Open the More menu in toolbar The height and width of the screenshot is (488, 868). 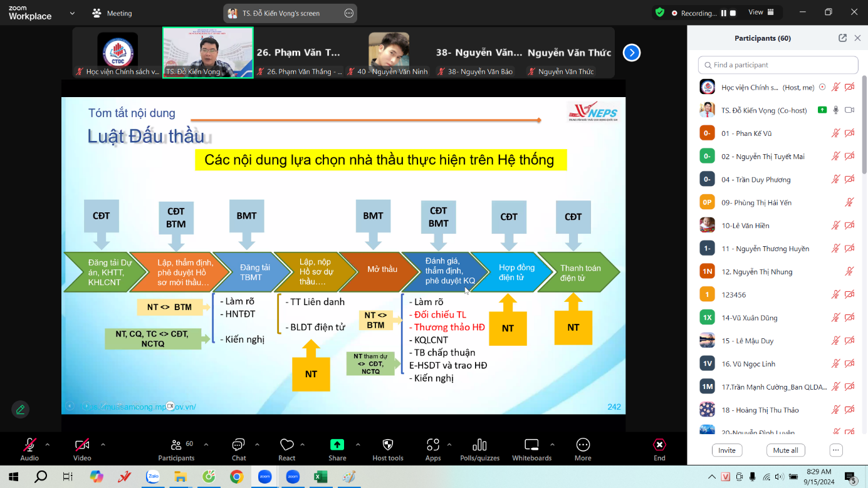[x=582, y=445]
